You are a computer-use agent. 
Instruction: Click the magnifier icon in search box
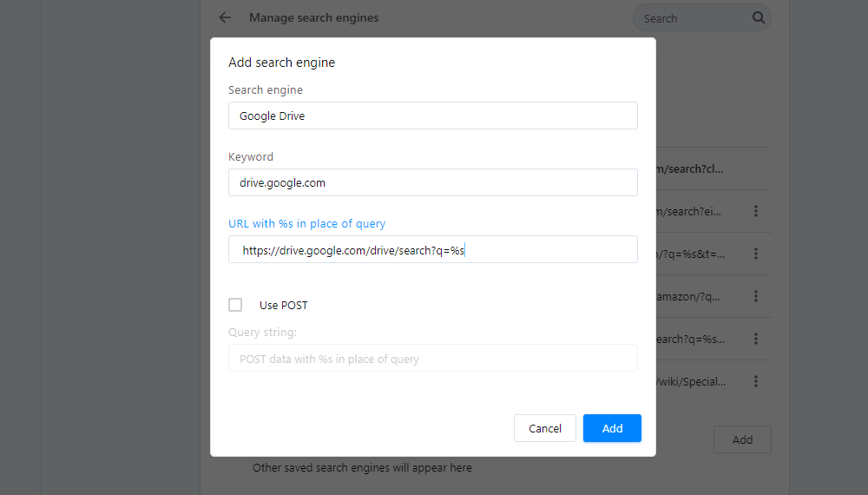point(759,17)
